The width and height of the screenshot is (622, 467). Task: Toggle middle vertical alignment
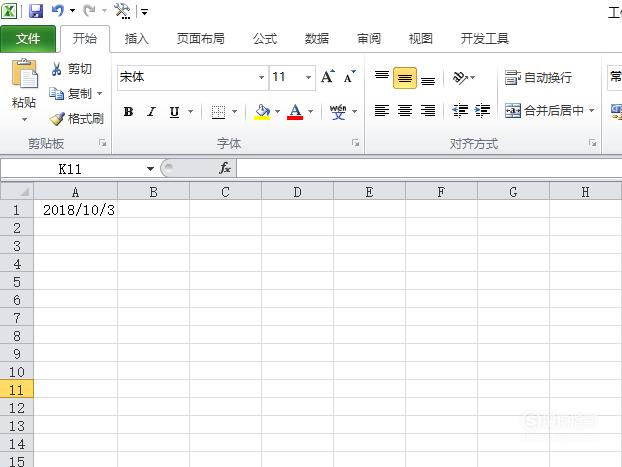tap(405, 77)
